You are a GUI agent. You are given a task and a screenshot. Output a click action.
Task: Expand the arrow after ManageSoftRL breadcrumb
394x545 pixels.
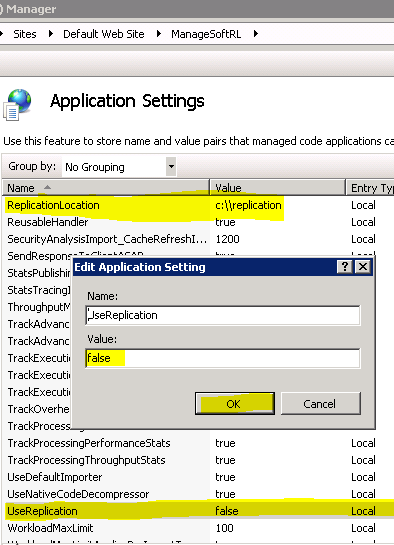(x=256, y=34)
